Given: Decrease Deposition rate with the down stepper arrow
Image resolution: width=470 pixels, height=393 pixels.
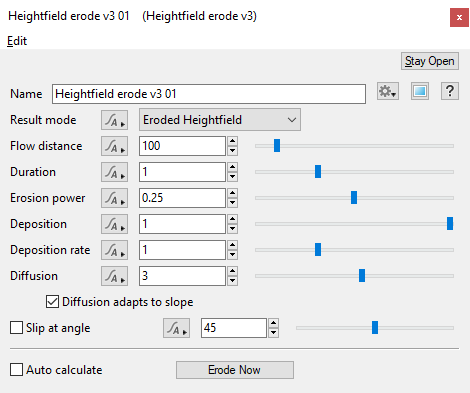Looking at the screenshot, I should 233,255.
